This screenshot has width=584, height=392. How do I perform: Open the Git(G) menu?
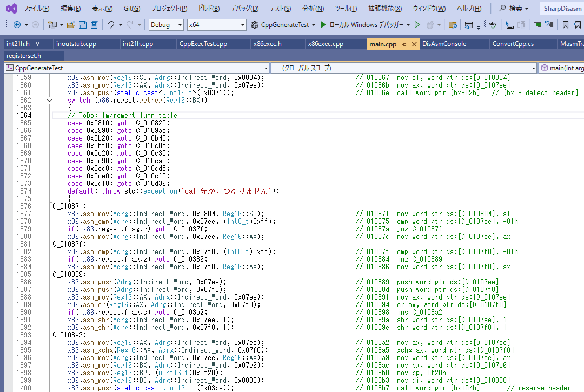point(132,8)
